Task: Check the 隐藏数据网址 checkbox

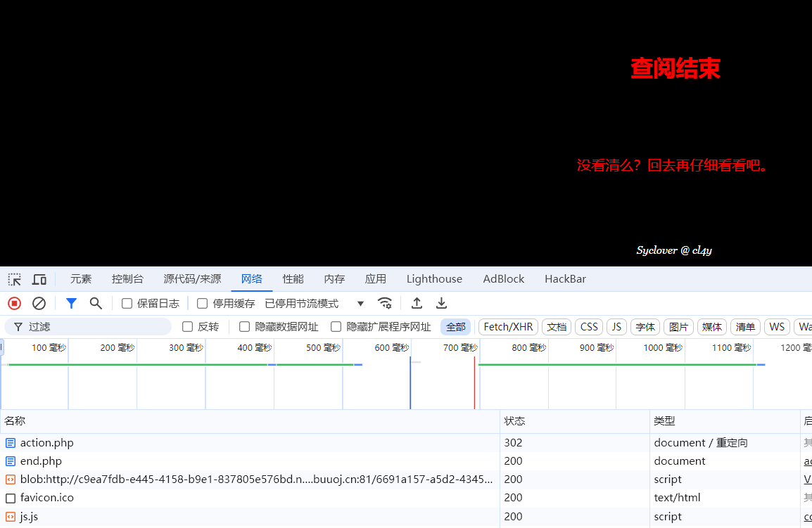Action: [x=245, y=327]
